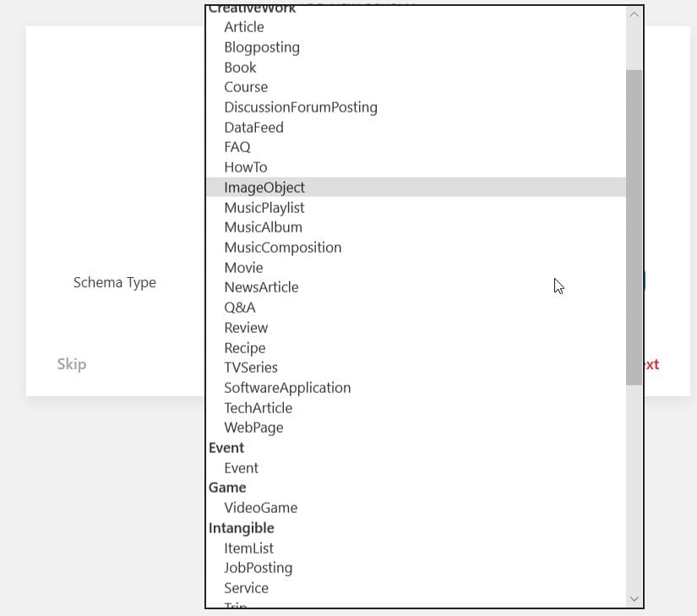Click the dropdown scrollbar thumb

point(634,226)
